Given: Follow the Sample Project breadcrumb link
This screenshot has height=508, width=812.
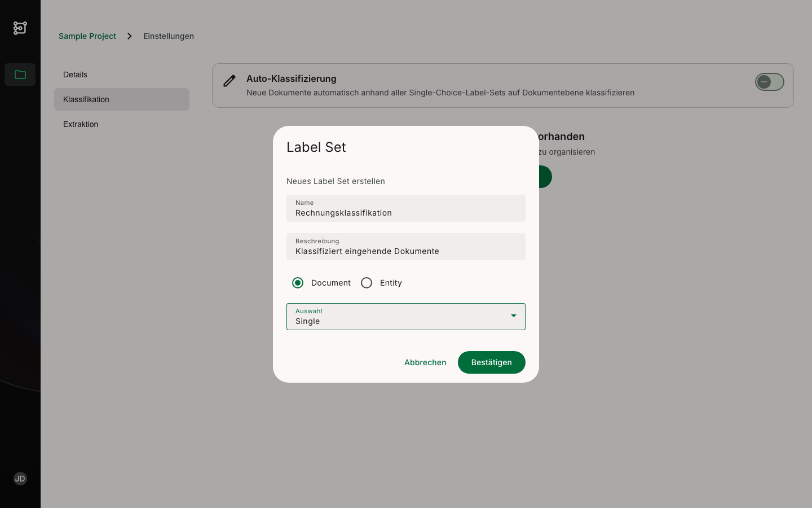Looking at the screenshot, I should (x=87, y=36).
